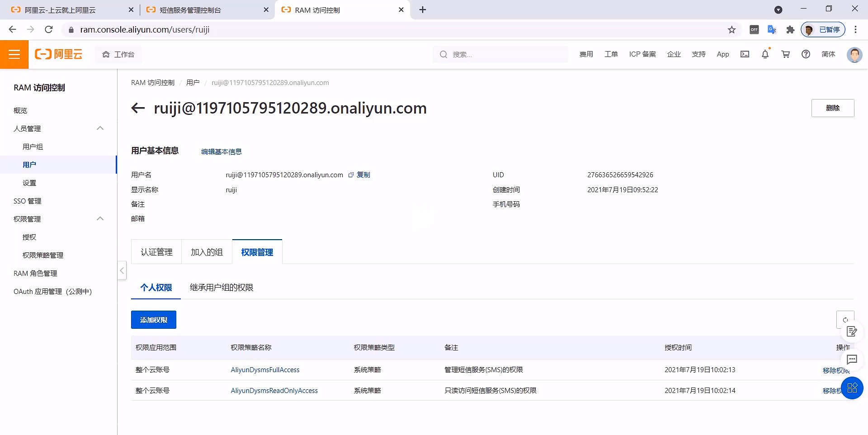Remove permission for AliyunDysmsFullAccess row

[836, 370]
